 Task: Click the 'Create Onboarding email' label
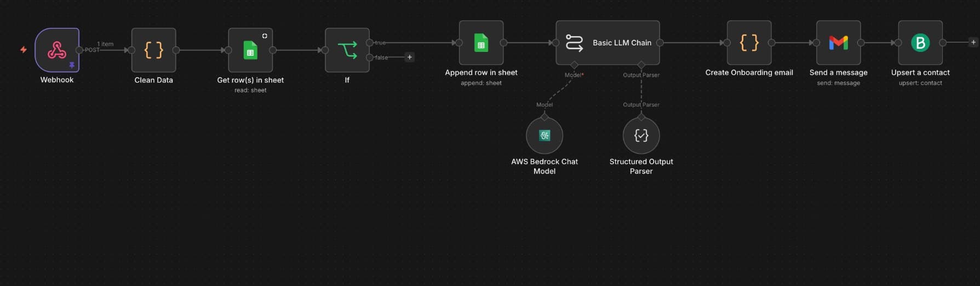click(749, 72)
